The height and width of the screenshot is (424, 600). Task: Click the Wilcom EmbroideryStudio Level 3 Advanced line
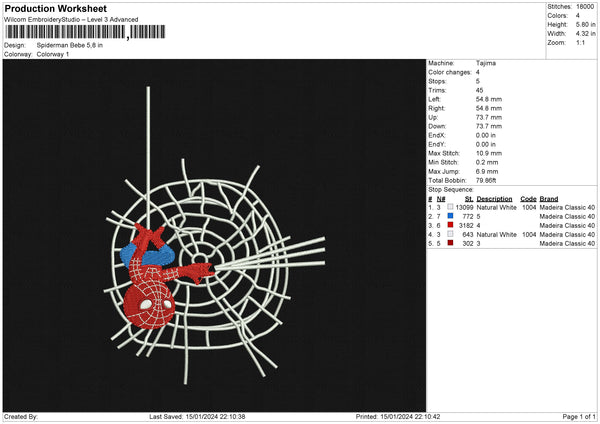pos(71,20)
